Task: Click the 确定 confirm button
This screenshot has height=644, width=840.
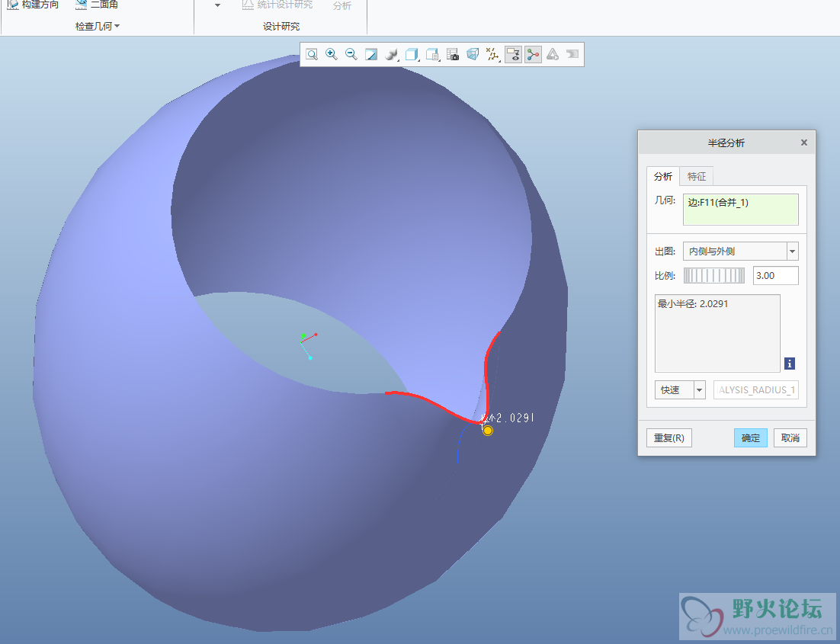Action: [x=751, y=437]
